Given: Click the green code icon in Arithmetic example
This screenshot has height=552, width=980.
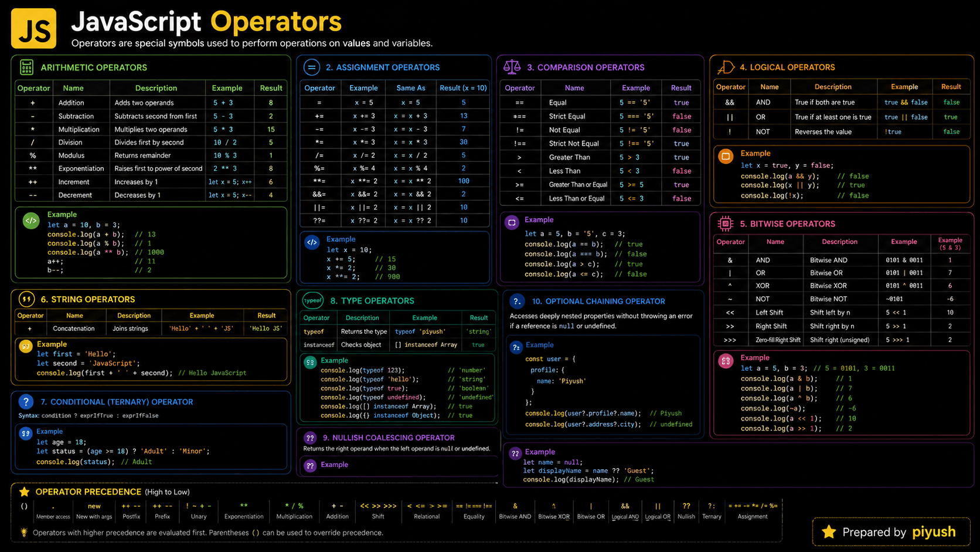Looking at the screenshot, I should pyautogui.click(x=31, y=221).
